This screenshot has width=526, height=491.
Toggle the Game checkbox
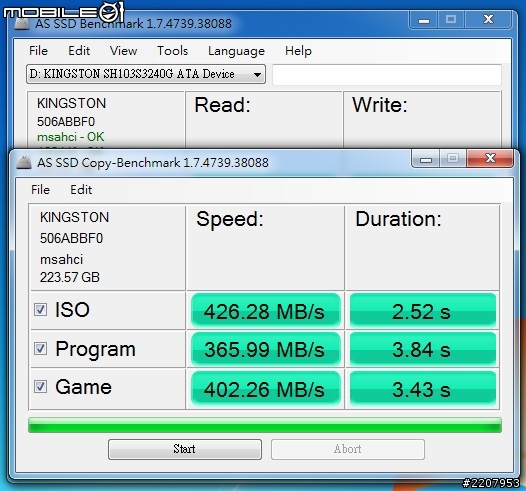point(41,387)
